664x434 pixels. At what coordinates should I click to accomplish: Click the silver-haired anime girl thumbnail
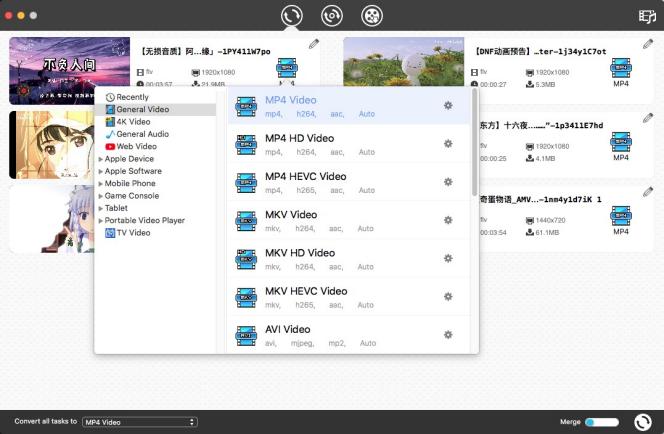click(x=52, y=219)
